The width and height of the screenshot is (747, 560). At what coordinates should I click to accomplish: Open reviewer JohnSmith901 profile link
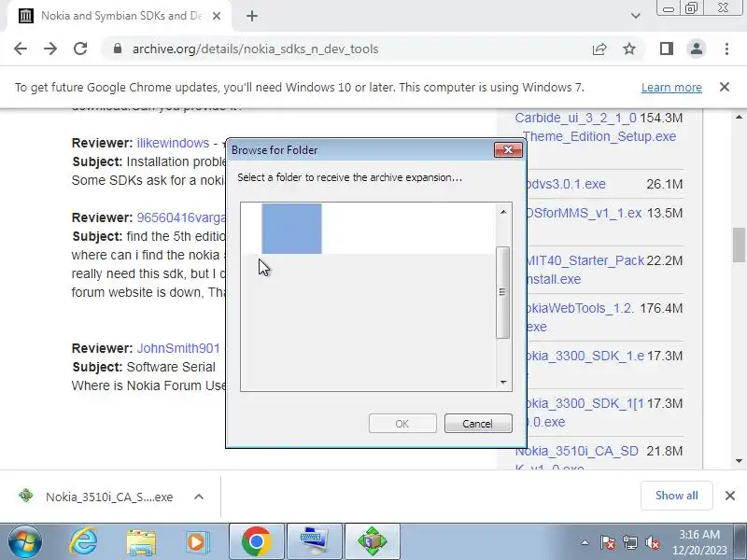(178, 348)
